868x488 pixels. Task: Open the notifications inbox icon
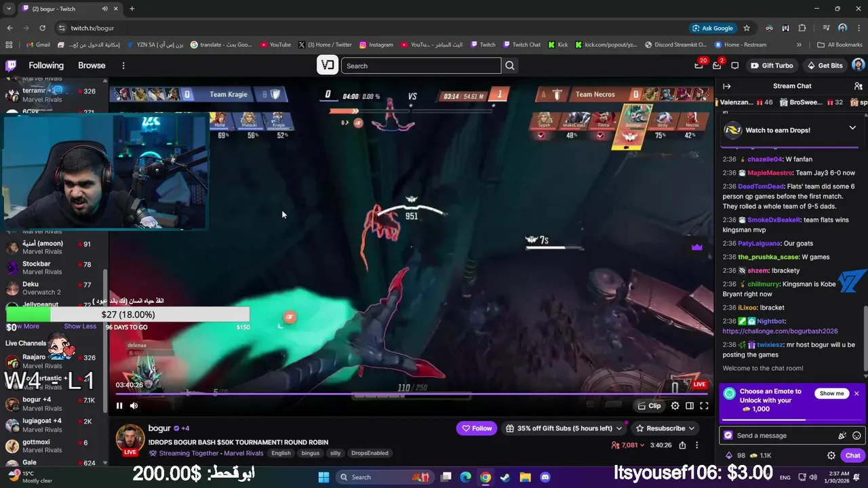click(717, 66)
